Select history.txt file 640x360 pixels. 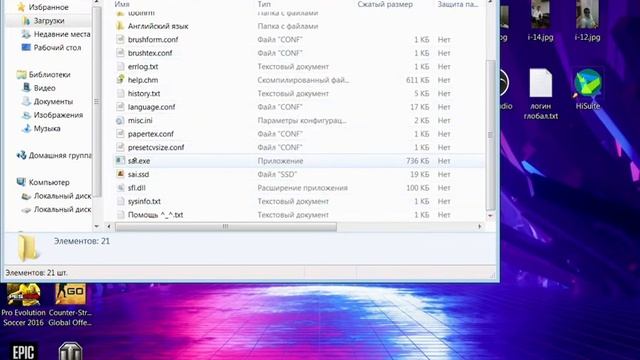point(144,93)
